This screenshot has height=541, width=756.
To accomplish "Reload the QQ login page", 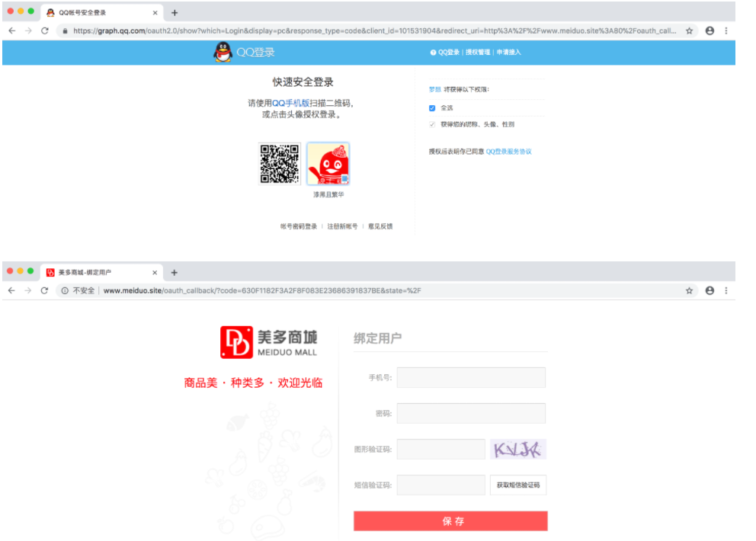I will [45, 30].
